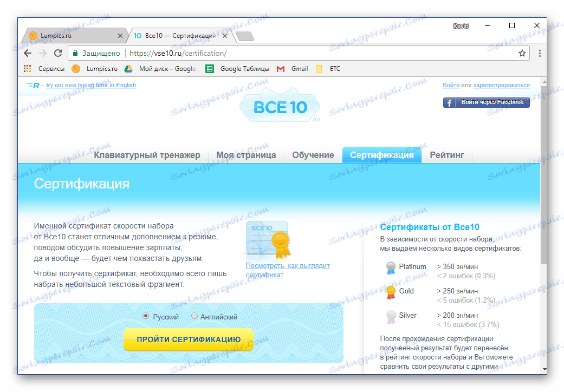Click the green secure padlock icon
This screenshot has width=564, height=392.
[x=75, y=53]
